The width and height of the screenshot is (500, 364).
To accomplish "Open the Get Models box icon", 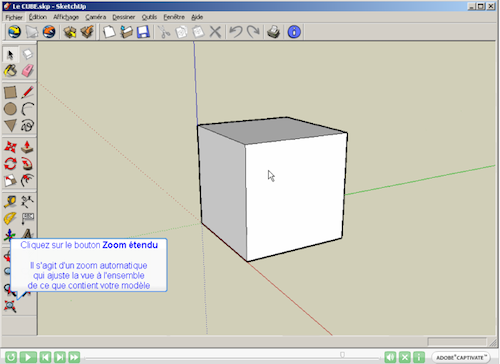I will [x=70, y=32].
